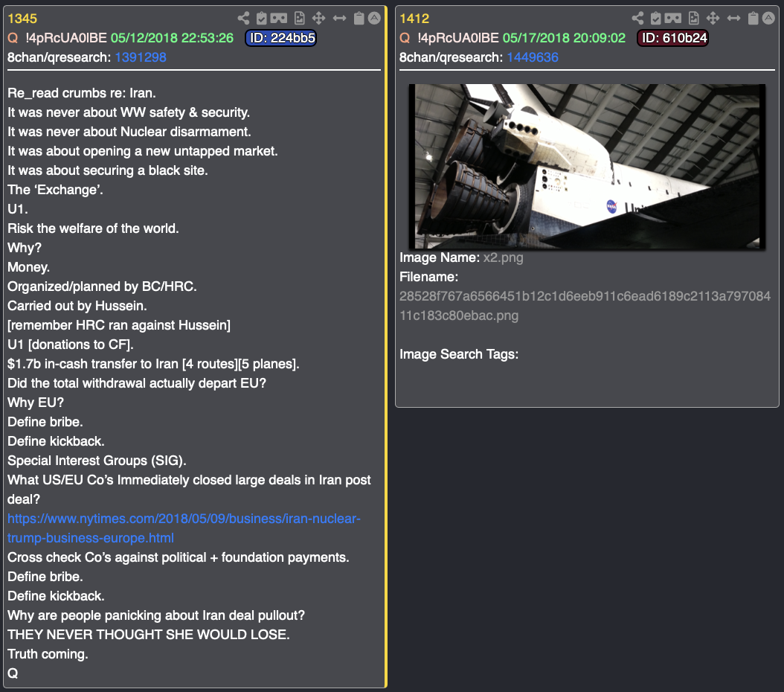
Task: Click the clipboard-check icon on post 1412
Action: (655, 19)
